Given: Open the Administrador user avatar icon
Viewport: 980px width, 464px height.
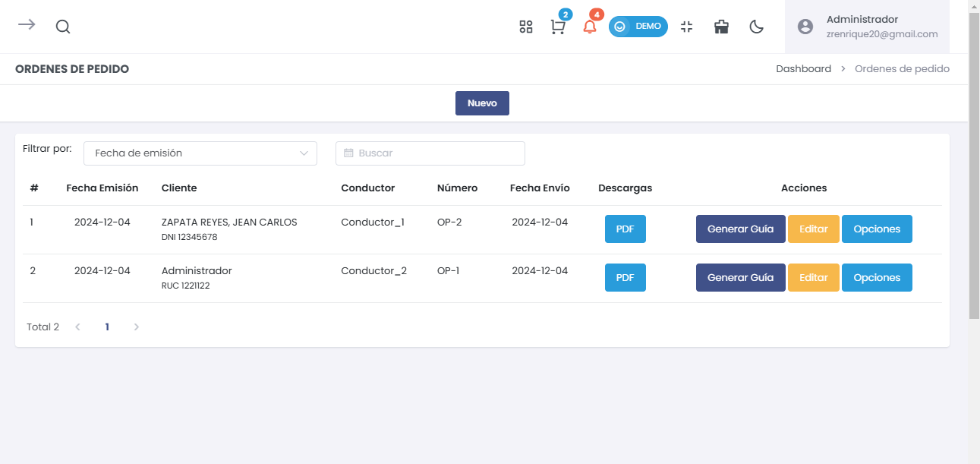Looking at the screenshot, I should (x=805, y=27).
